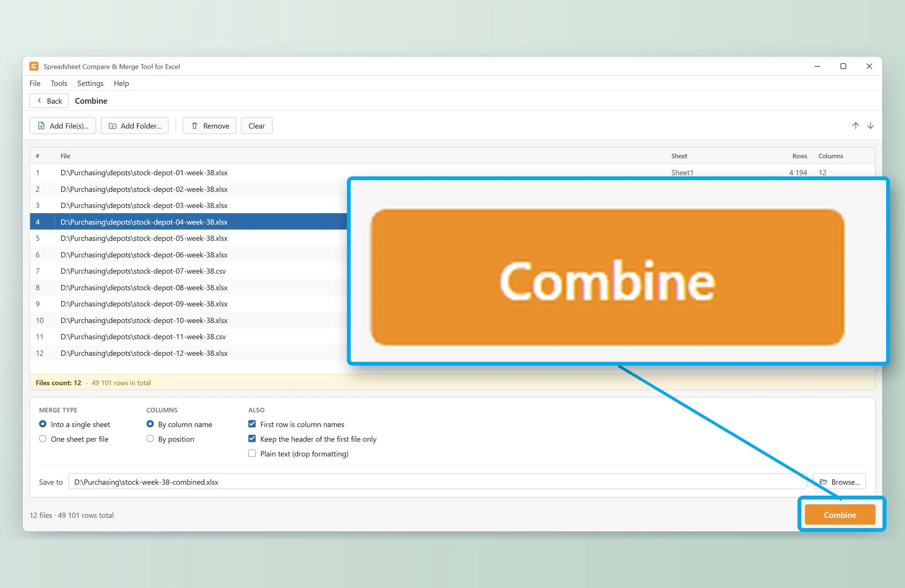Select stock-depot-12-week-38.xlsx row
Viewport: 905px width, 588px height.
click(188, 353)
